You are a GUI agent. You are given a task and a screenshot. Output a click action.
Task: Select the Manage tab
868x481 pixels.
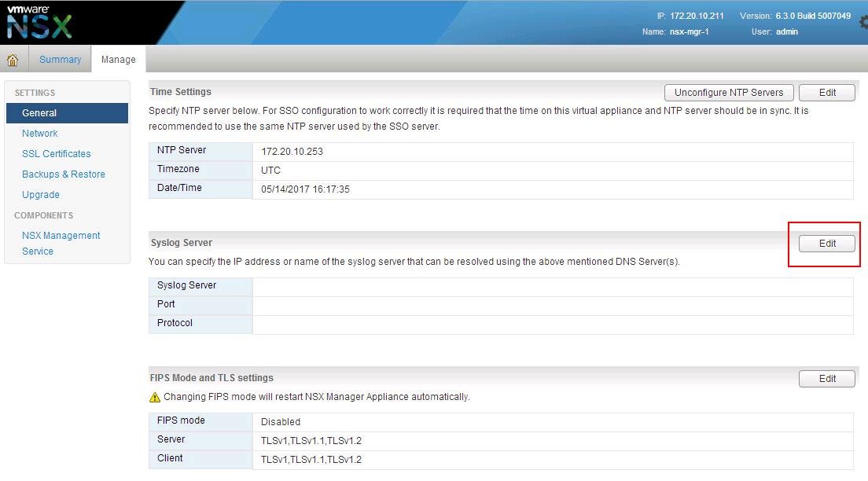(x=118, y=60)
